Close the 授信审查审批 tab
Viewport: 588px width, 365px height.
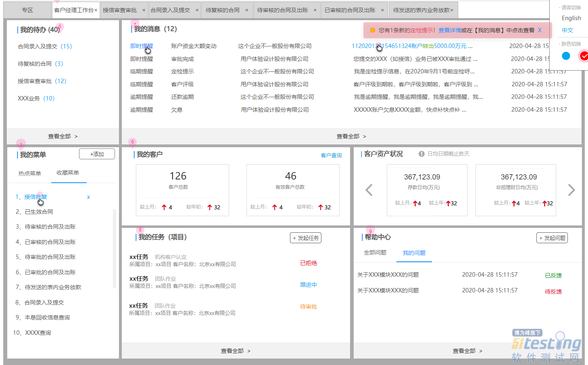[x=144, y=10]
